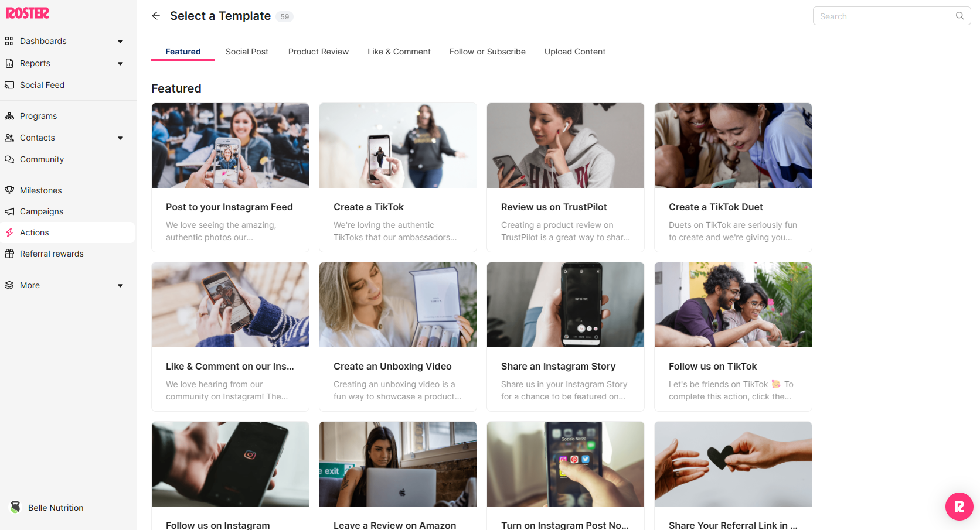Switch to the Product Review tab
The width and height of the screenshot is (980, 530).
(x=318, y=52)
